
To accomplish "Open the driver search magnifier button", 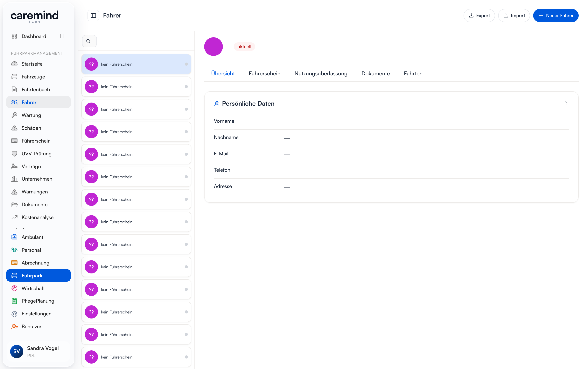I will 89,41.
